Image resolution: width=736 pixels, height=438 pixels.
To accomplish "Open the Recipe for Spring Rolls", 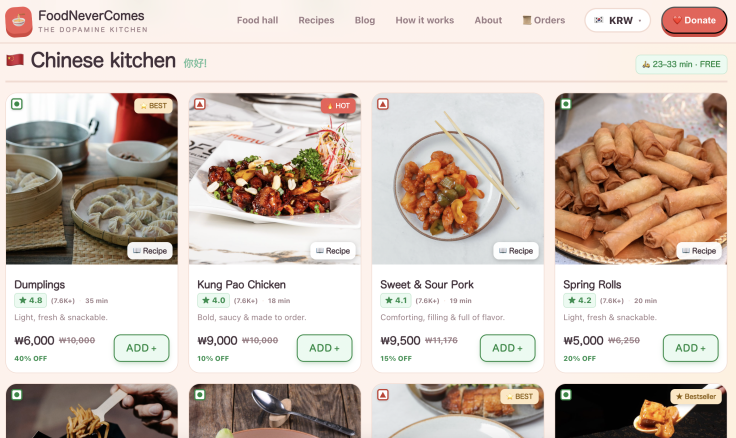I will (x=699, y=251).
